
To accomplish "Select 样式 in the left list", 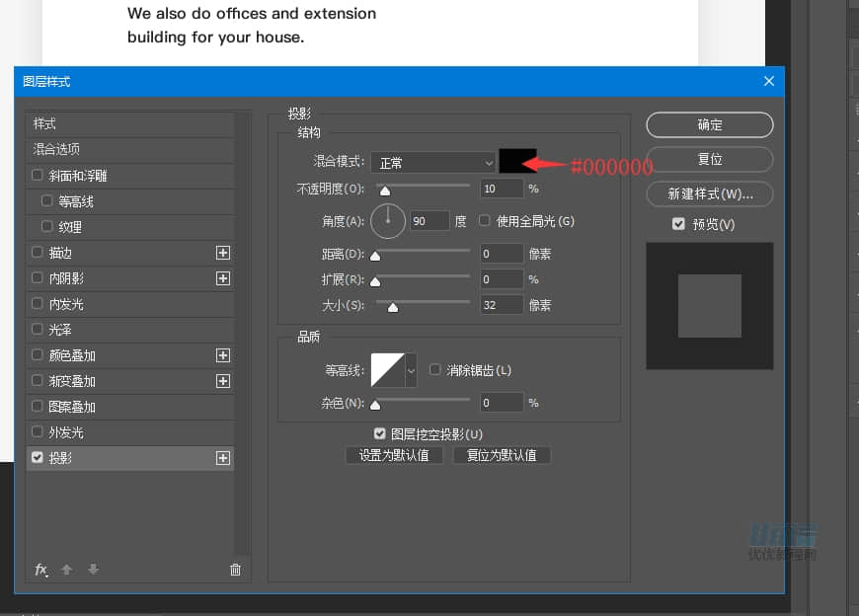I will pos(130,123).
